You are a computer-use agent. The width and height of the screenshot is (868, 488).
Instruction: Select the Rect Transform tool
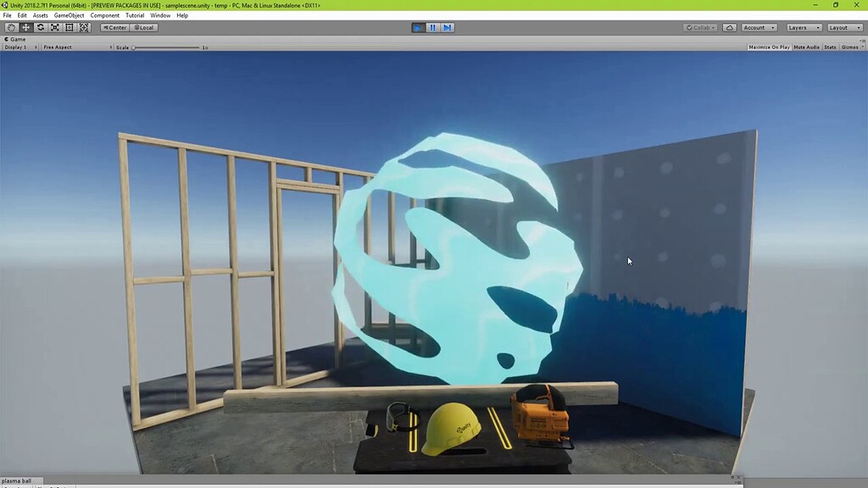[69, 27]
